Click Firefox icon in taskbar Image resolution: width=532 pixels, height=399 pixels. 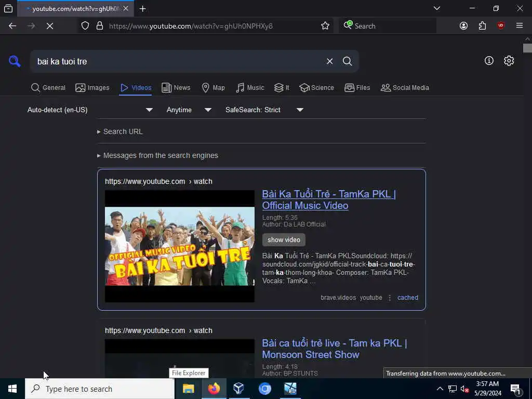[x=214, y=389]
